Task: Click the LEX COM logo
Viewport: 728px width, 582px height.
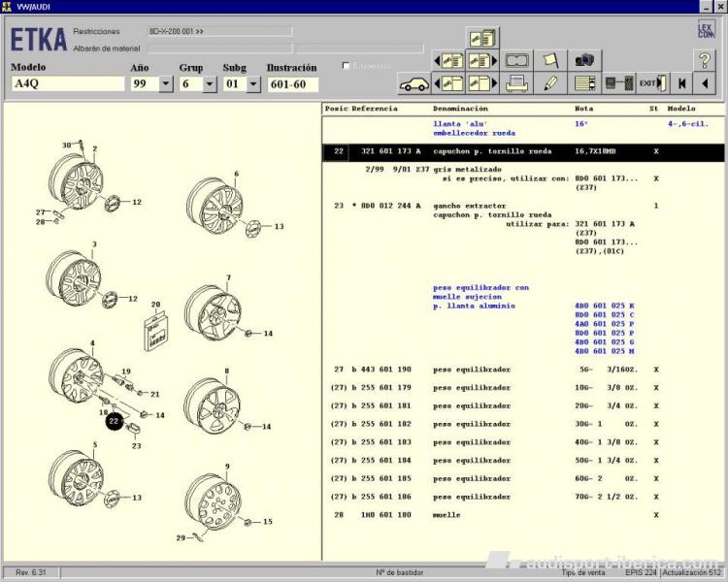Action: pyautogui.click(x=706, y=30)
